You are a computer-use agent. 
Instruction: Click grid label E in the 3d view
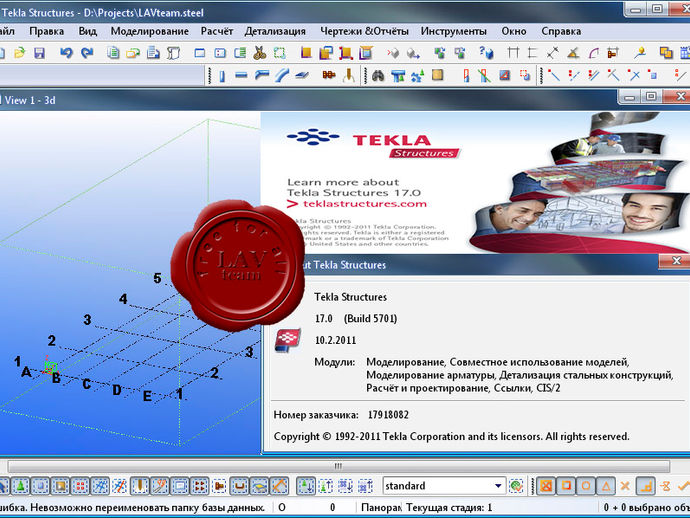[x=147, y=396]
